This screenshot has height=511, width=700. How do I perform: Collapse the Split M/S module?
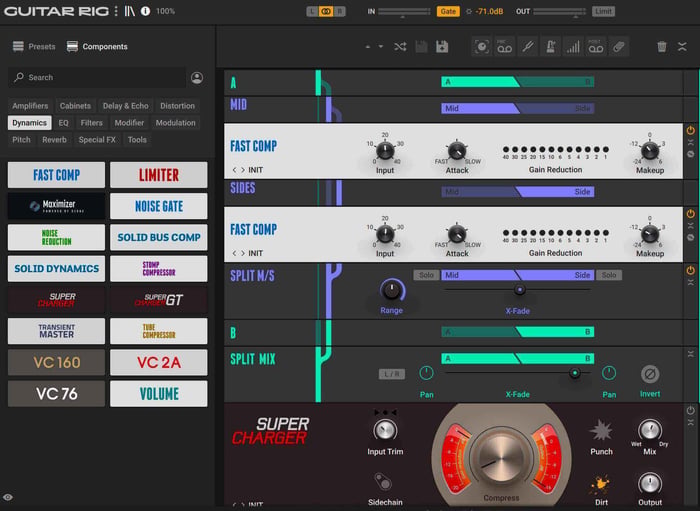[691, 283]
